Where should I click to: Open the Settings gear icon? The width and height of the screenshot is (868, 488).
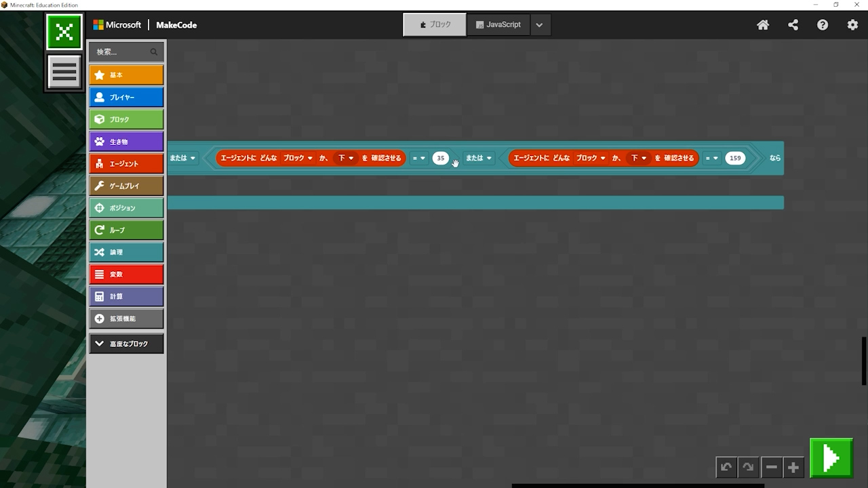[x=852, y=25]
